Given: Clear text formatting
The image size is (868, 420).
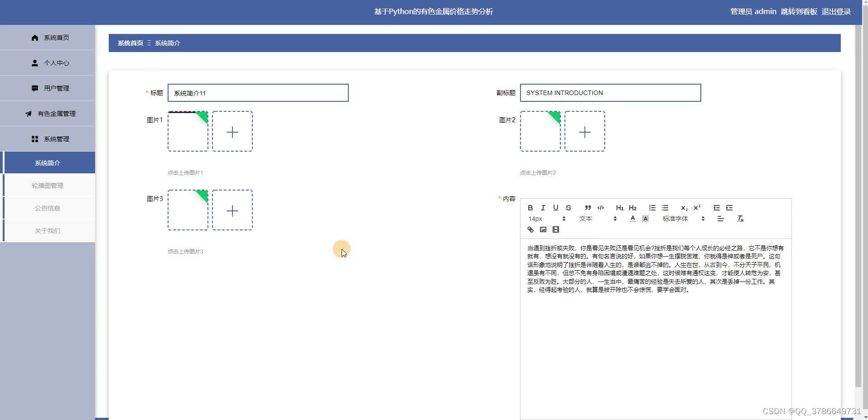Looking at the screenshot, I should (740, 219).
